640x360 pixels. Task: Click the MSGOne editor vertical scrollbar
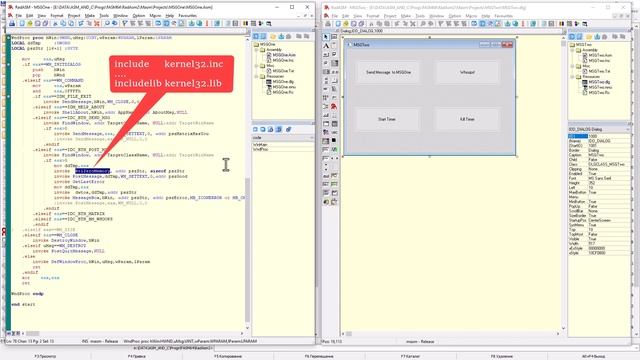[247, 184]
